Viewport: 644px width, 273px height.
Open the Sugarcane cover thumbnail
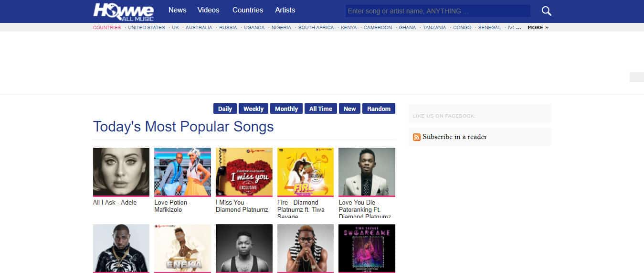(367, 248)
